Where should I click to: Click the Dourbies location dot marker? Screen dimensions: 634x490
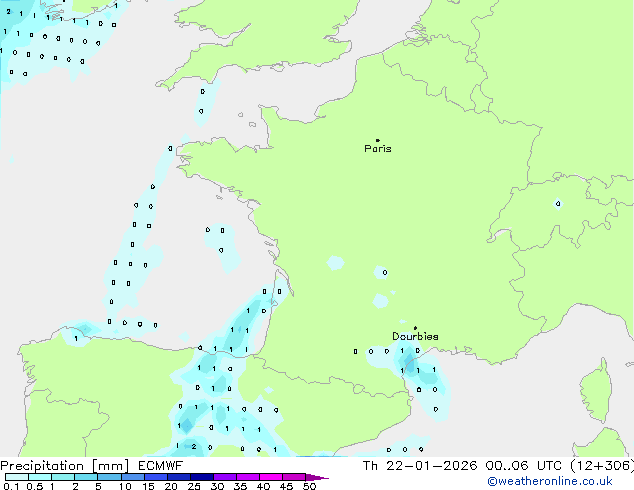pos(415,328)
